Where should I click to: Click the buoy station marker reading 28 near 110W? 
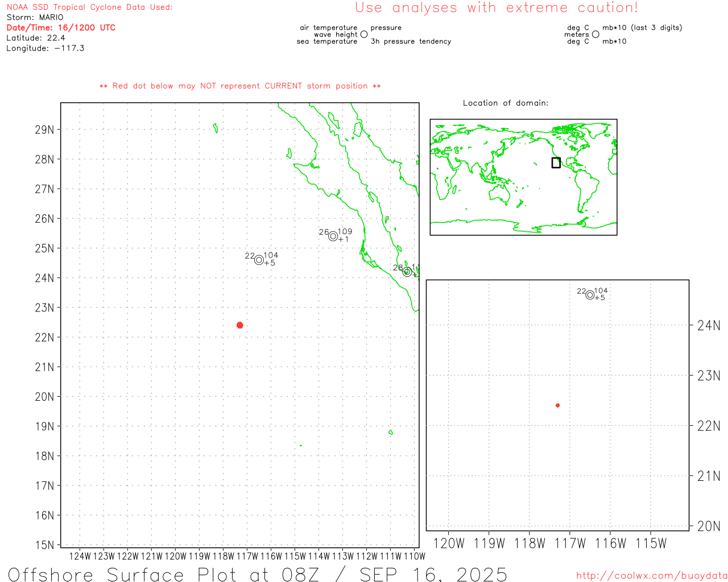[407, 272]
